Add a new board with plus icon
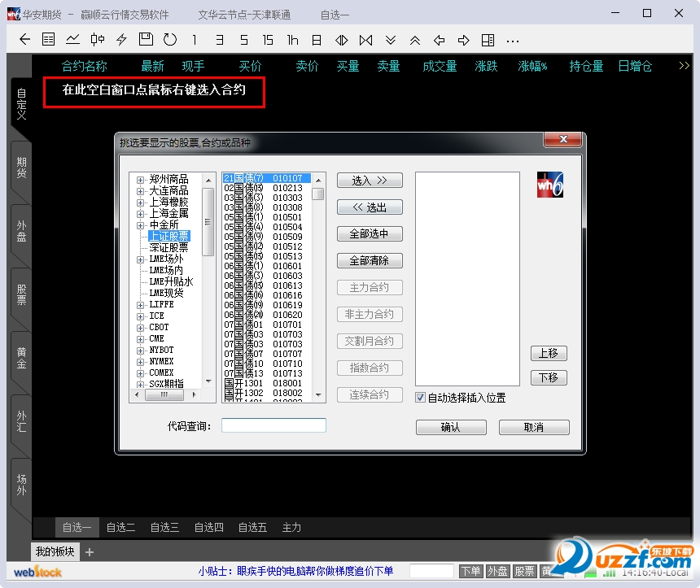The image size is (700, 588). coord(90,552)
